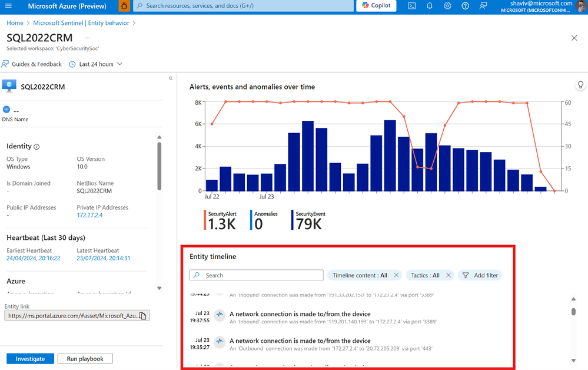Open earliest heartbeat 24/04/2024, 20:16:22
Screen dimensions: 588x370
tap(34, 258)
